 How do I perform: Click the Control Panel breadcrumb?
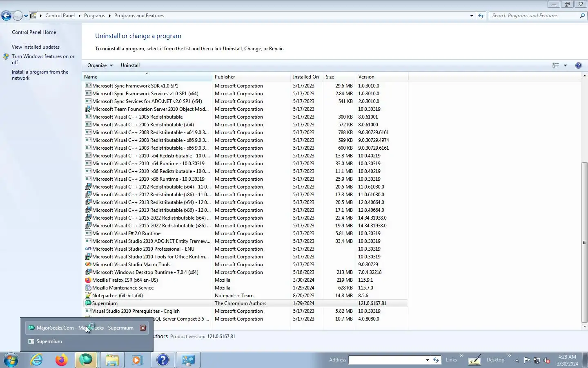60,16
